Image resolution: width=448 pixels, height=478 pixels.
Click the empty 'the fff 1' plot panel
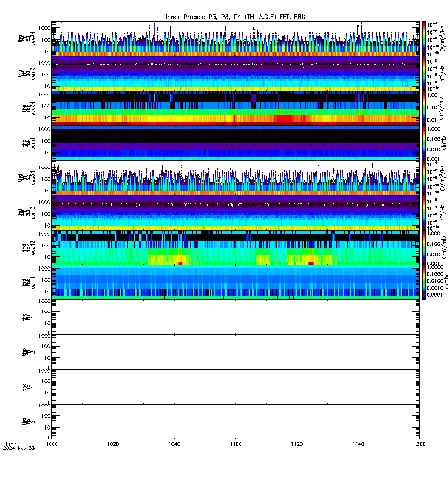pyautogui.click(x=235, y=317)
